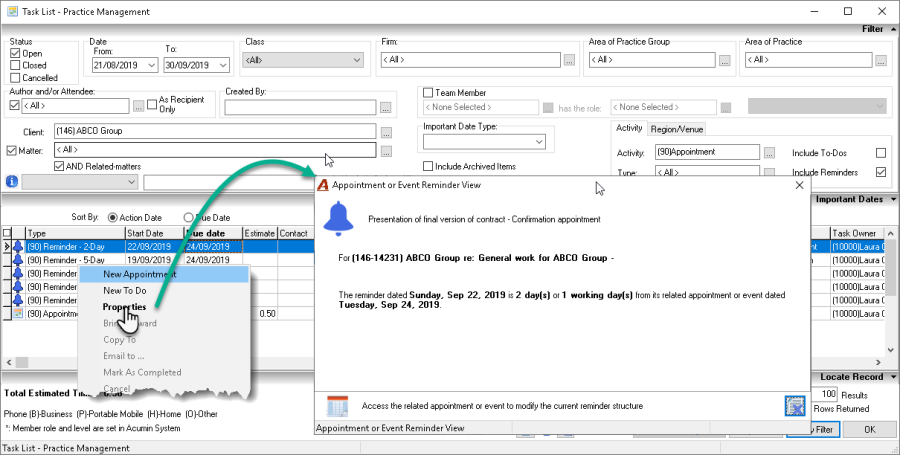This screenshot has width=900, height=455.
Task: Toggle the Open status checkbox
Action: pyautogui.click(x=15, y=53)
